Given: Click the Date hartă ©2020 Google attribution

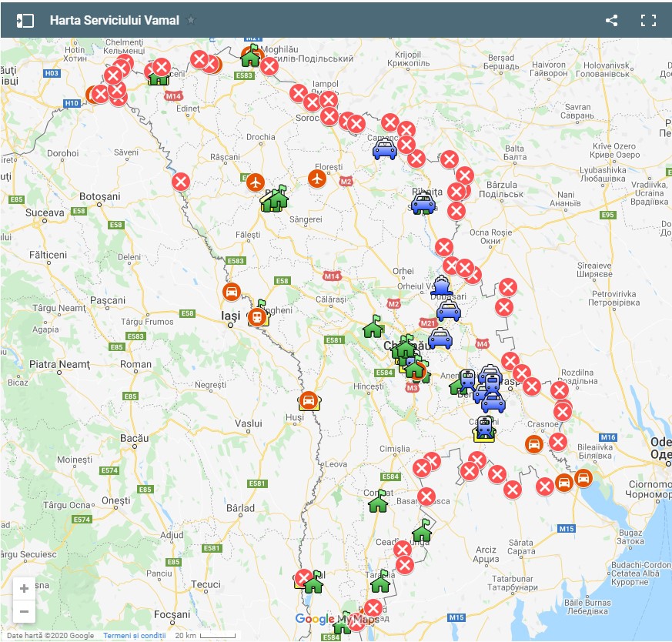Looking at the screenshot, I should coord(51,636).
